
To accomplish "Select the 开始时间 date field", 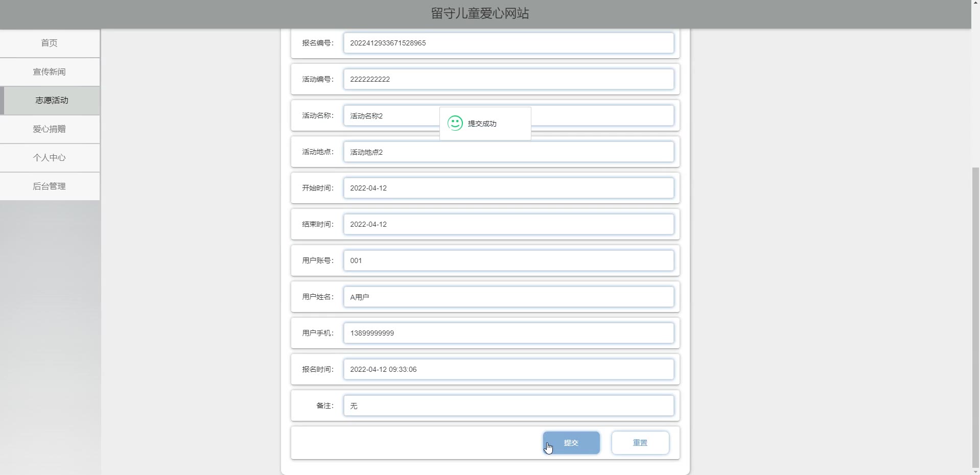I will coord(508,188).
